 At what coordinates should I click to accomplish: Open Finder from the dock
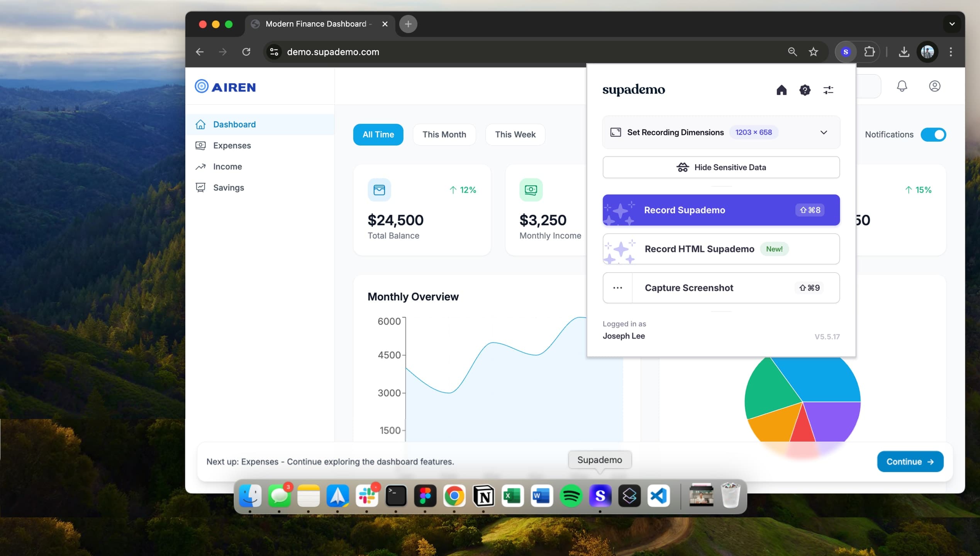[250, 496]
